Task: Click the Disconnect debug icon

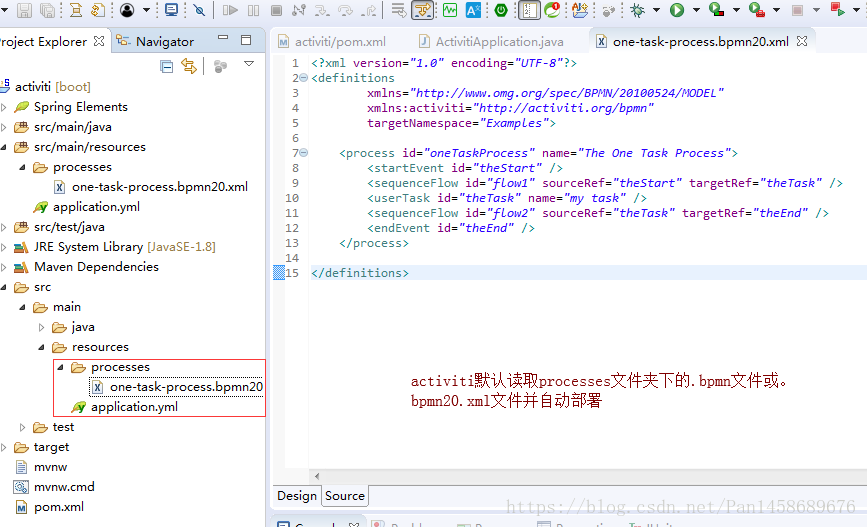Action: click(x=299, y=10)
